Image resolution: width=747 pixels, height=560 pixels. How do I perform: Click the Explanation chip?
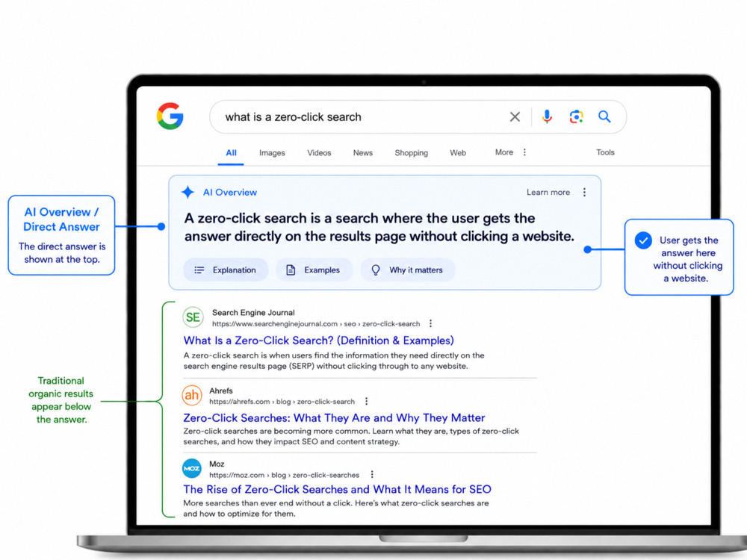(x=226, y=270)
